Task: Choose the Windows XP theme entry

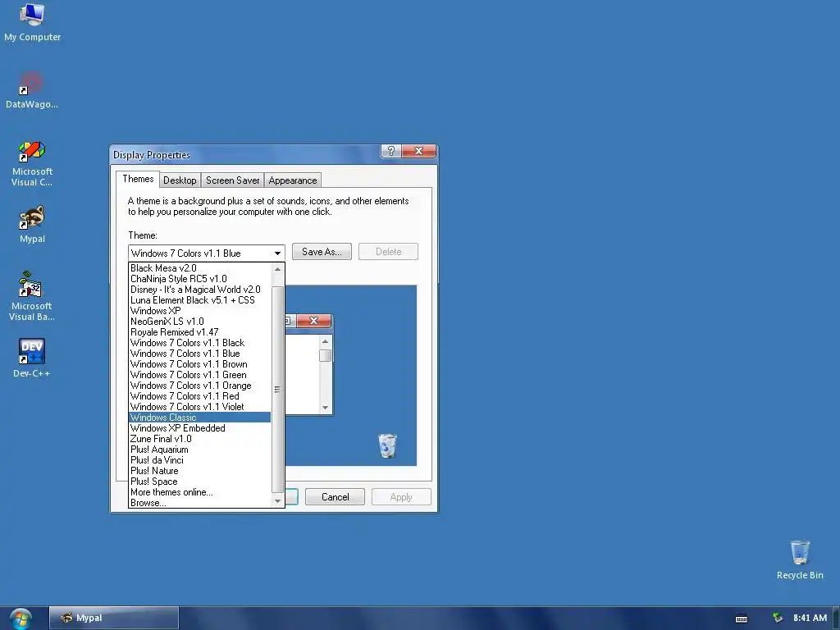Action: pos(200,311)
